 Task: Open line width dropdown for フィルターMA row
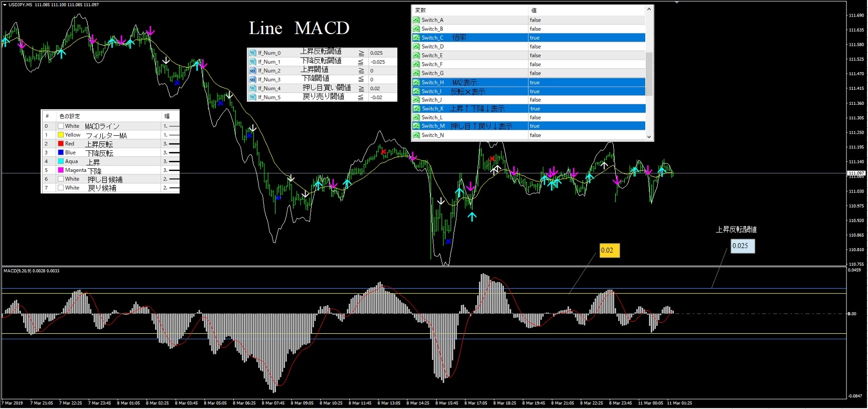[171, 135]
